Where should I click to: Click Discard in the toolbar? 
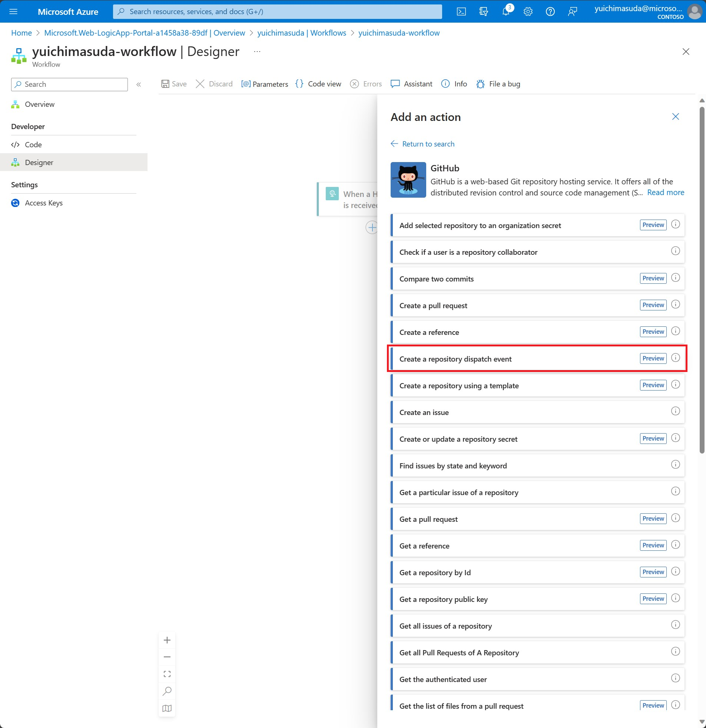click(214, 84)
